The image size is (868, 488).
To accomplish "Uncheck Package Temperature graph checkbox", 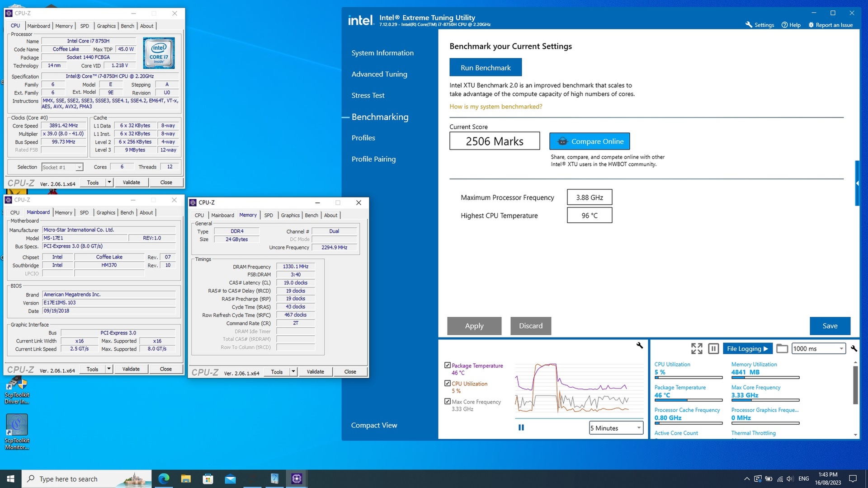I will pyautogui.click(x=448, y=365).
